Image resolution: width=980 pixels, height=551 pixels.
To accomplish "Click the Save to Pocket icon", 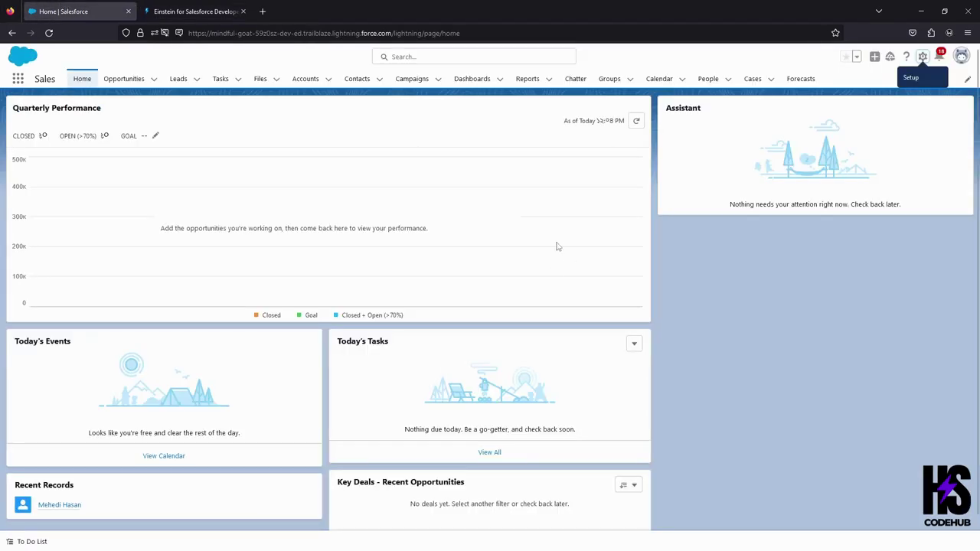I will (x=913, y=33).
